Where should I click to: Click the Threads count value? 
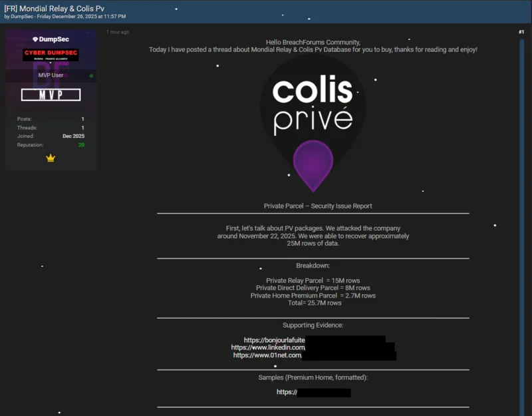point(82,128)
